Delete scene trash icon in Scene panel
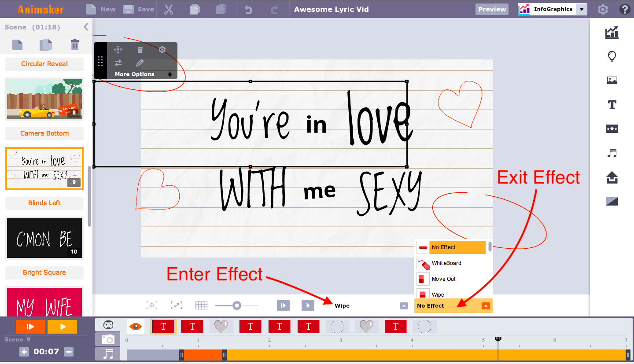 (75, 45)
